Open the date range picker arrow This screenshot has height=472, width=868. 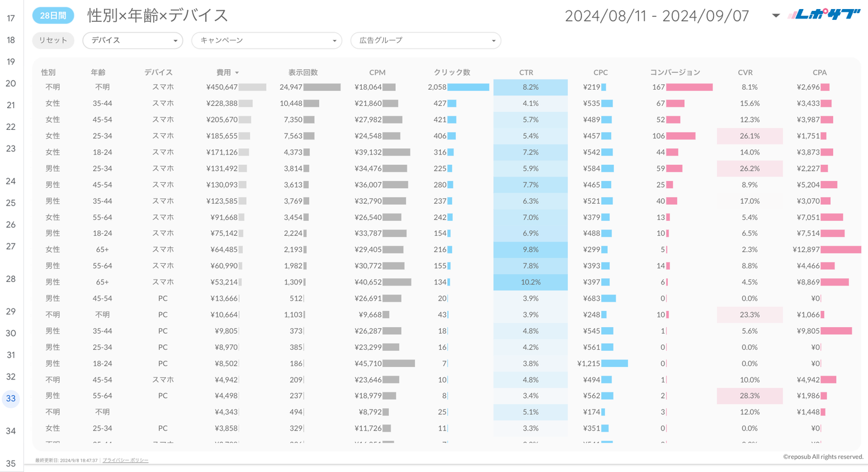(775, 16)
